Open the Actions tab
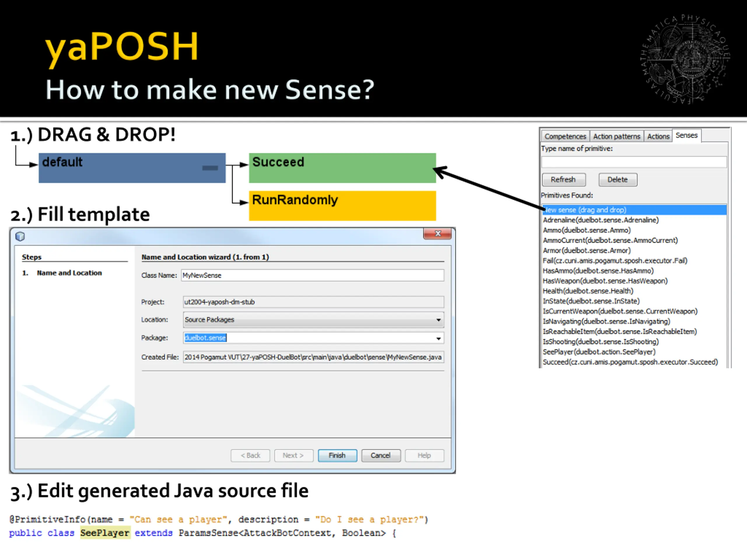Screen dimensions: 747x560 (x=658, y=136)
